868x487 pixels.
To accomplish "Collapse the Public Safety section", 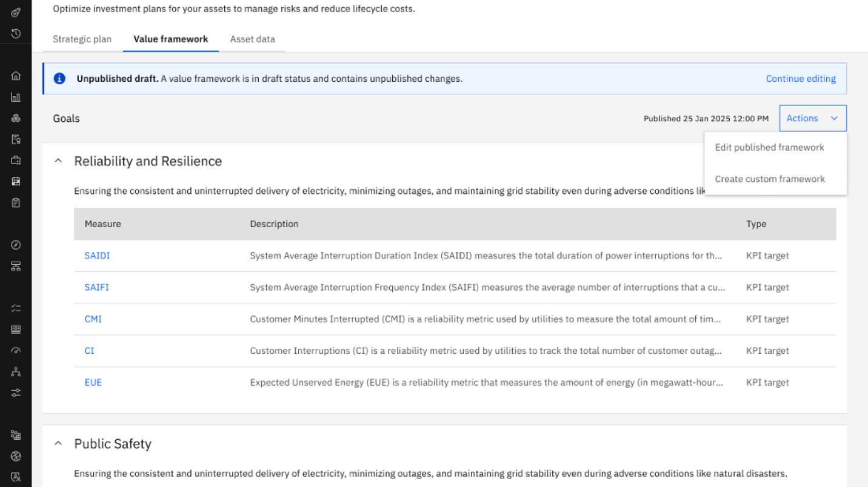I will point(58,443).
